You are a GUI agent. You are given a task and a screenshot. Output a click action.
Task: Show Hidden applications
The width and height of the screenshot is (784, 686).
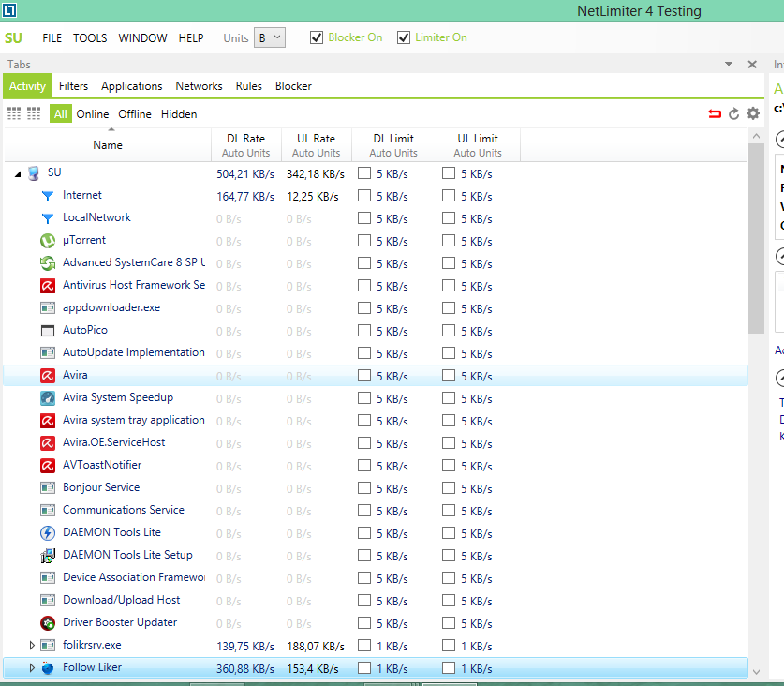179,114
